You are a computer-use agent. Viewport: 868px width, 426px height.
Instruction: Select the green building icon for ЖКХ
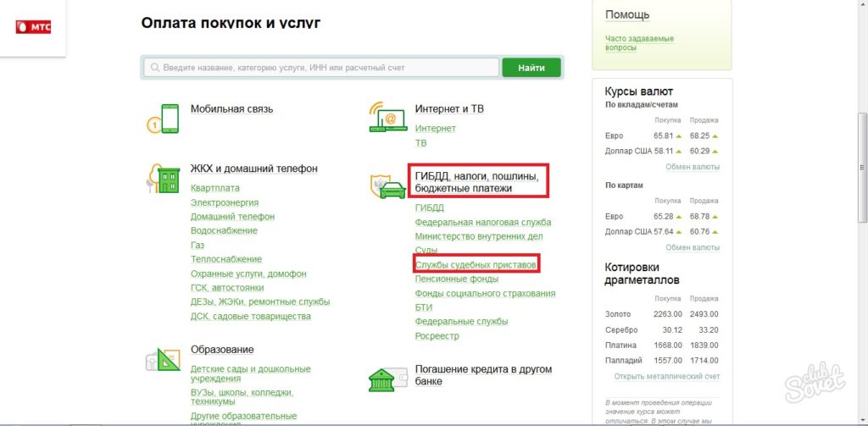click(x=164, y=178)
